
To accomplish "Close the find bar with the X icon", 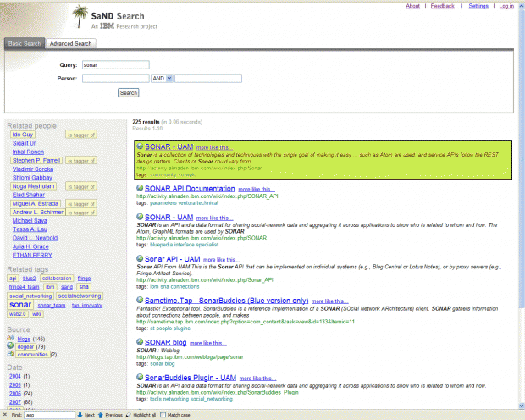I will coord(5,415).
